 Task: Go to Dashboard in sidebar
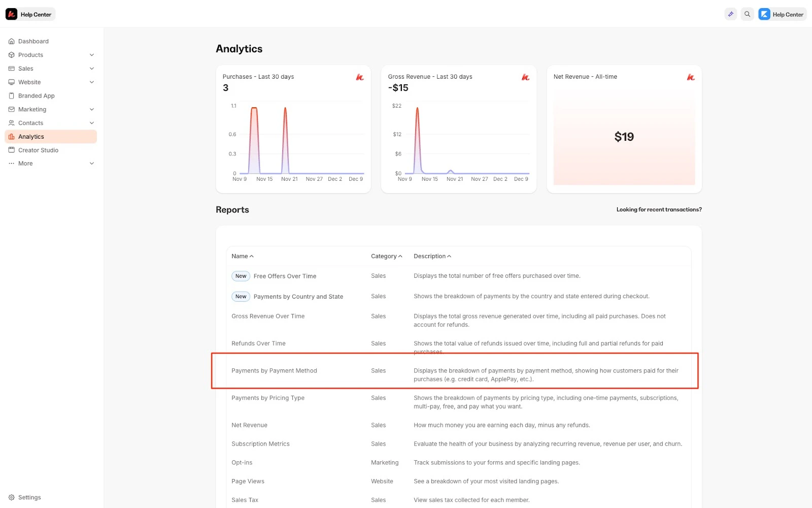click(x=51, y=41)
